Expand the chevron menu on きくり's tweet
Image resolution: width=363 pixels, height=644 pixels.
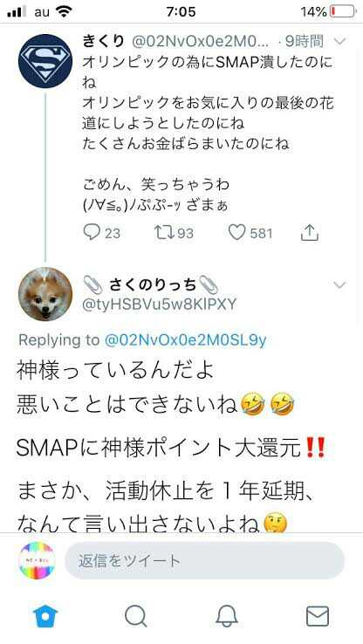pos(339,41)
